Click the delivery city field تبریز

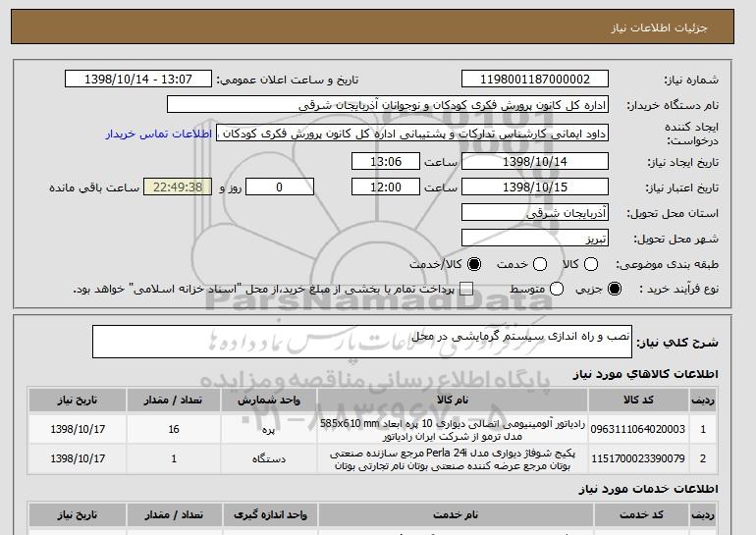(535, 239)
